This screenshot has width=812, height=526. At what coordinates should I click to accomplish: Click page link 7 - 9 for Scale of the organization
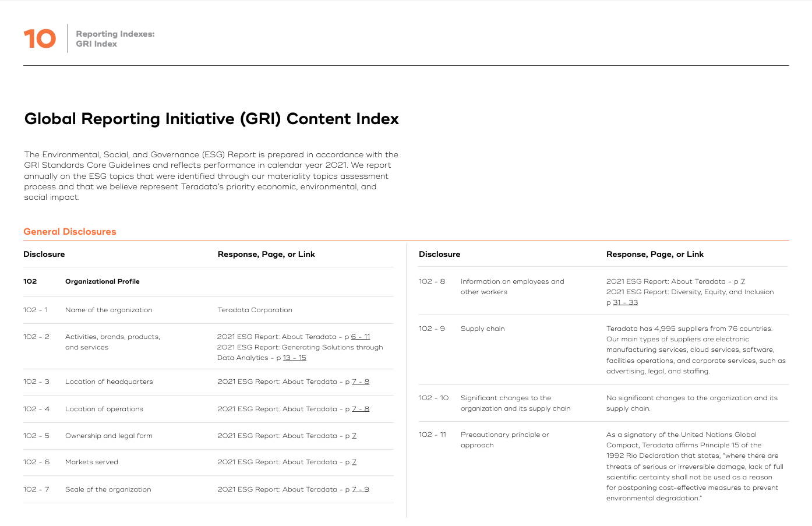point(361,489)
